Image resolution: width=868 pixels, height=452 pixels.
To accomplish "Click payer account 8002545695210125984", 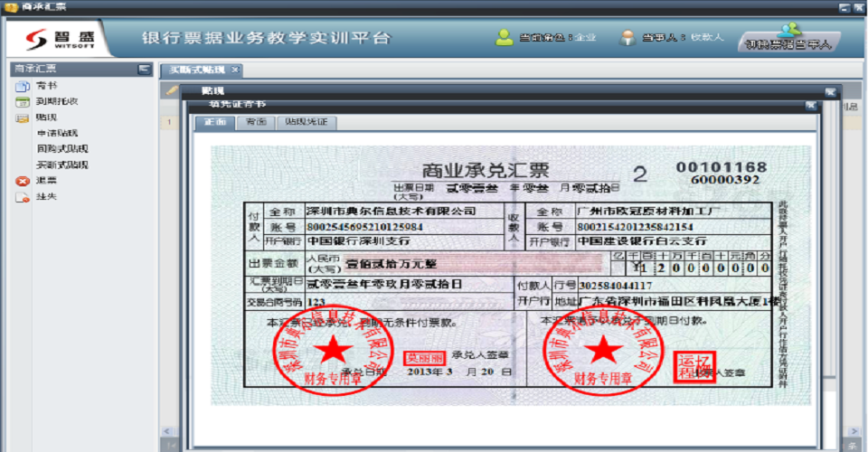I will (364, 227).
